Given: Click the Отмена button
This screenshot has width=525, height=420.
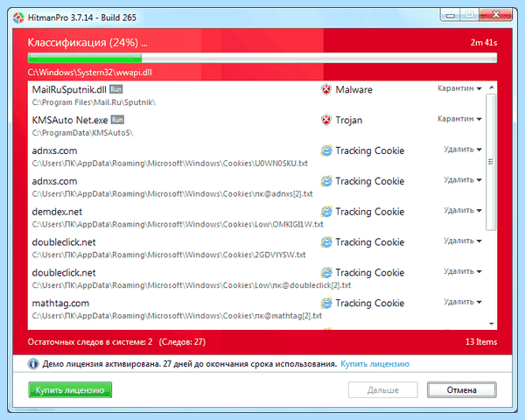Looking at the screenshot, I should point(462,390).
